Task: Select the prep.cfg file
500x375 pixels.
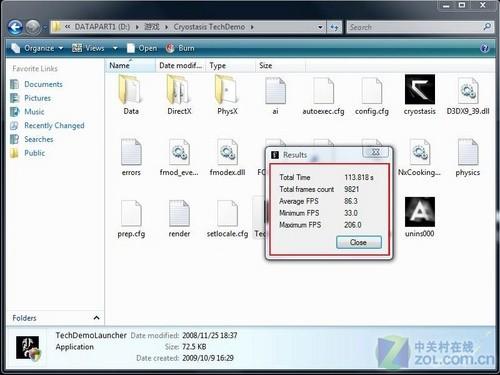Action: [131, 219]
